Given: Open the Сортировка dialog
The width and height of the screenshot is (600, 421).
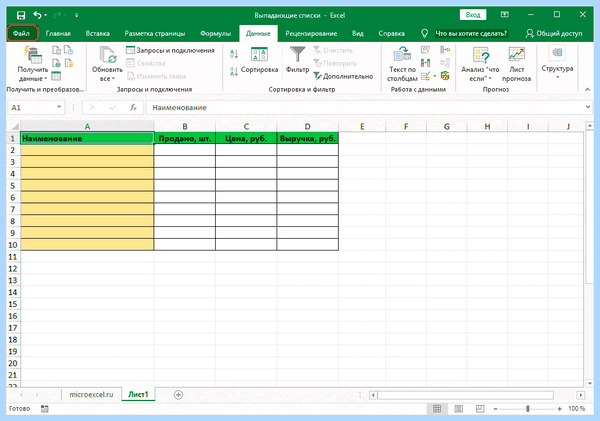Looking at the screenshot, I should (x=259, y=60).
